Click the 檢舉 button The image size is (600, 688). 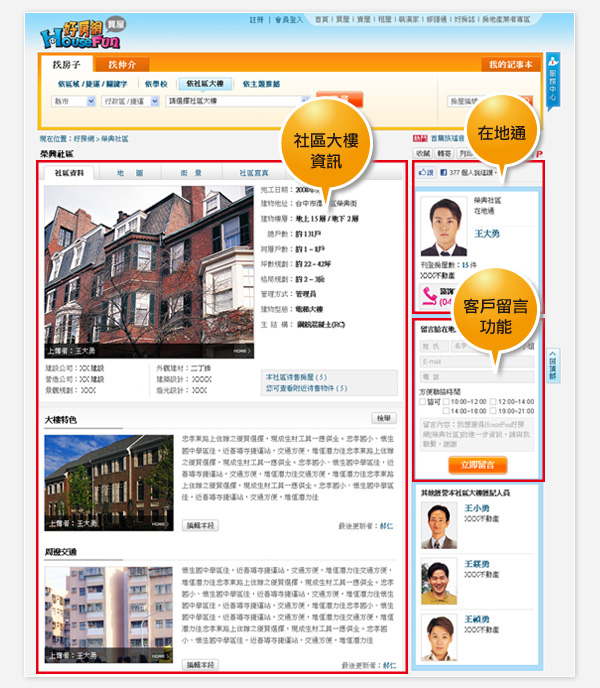pyautogui.click(x=384, y=418)
